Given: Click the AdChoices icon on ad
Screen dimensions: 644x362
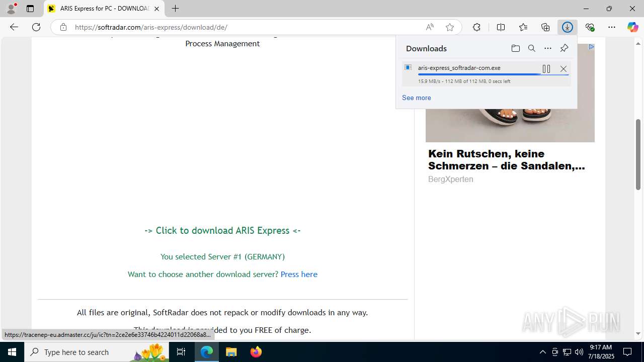Looking at the screenshot, I should pos(591,47).
